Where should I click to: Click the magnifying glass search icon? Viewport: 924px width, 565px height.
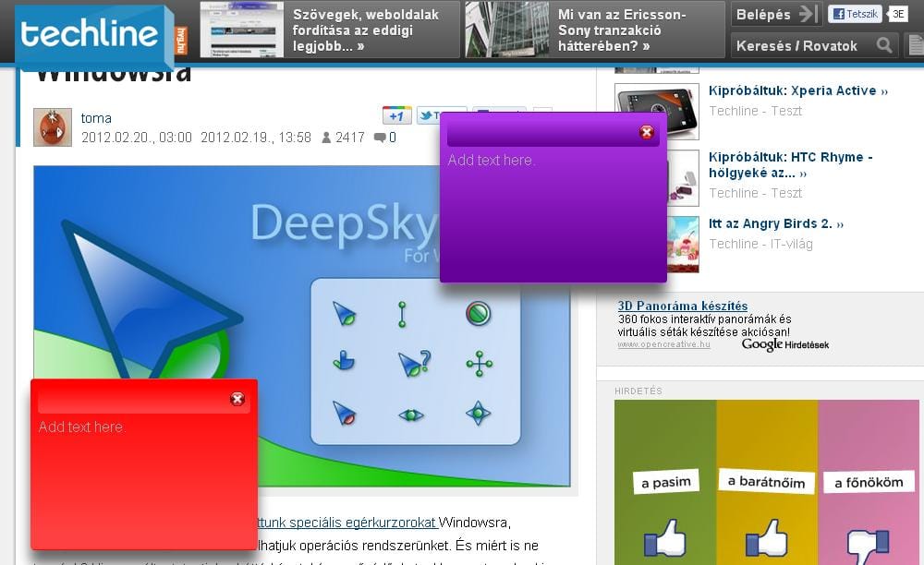tap(884, 45)
